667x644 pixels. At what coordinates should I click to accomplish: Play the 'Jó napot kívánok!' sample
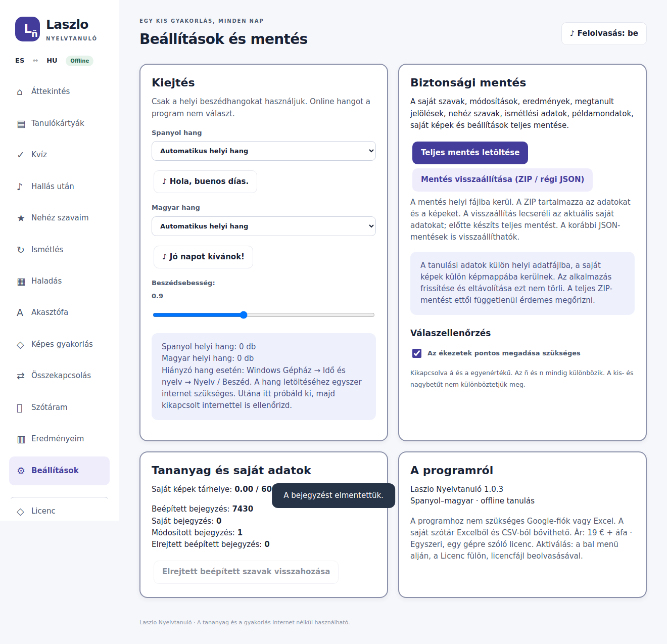203,257
